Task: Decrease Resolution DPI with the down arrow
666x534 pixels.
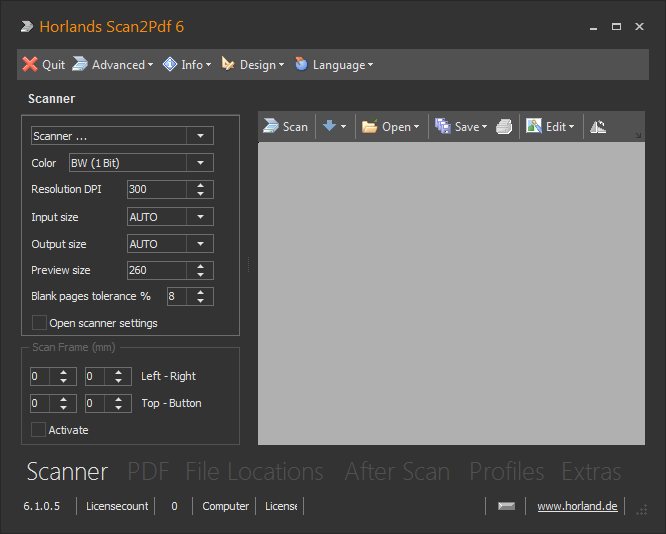Action: 200,194
